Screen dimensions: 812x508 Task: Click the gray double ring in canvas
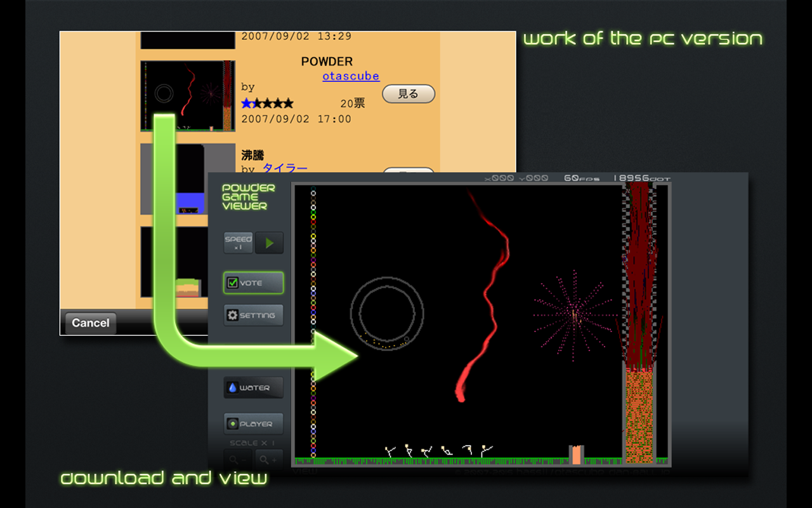pyautogui.click(x=387, y=312)
